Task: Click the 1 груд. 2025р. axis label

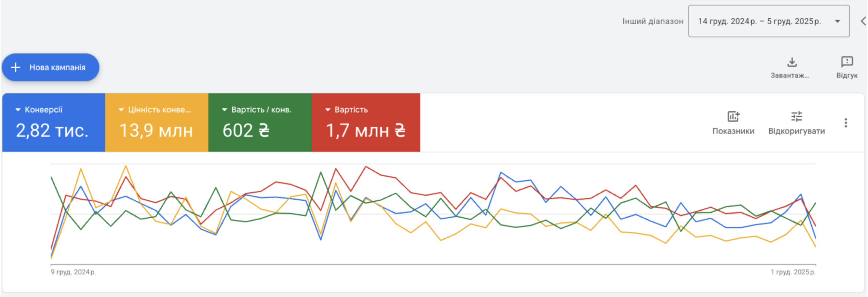Action: [x=793, y=272]
